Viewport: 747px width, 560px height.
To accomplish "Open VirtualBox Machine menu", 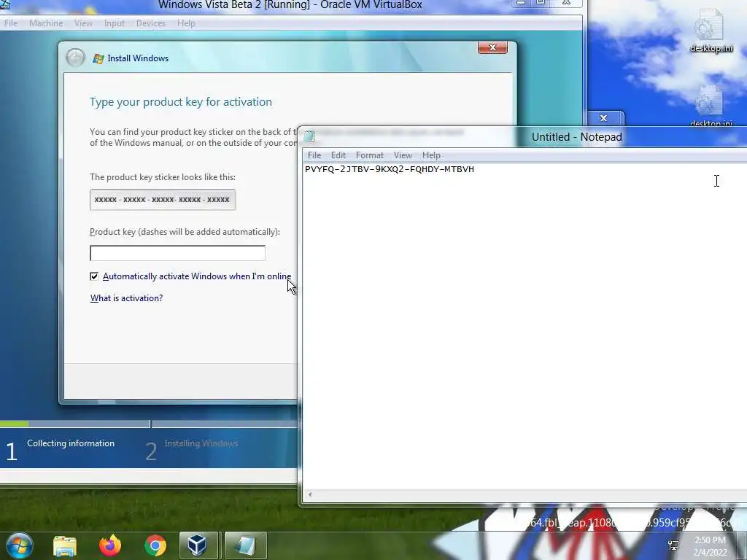I will (46, 23).
